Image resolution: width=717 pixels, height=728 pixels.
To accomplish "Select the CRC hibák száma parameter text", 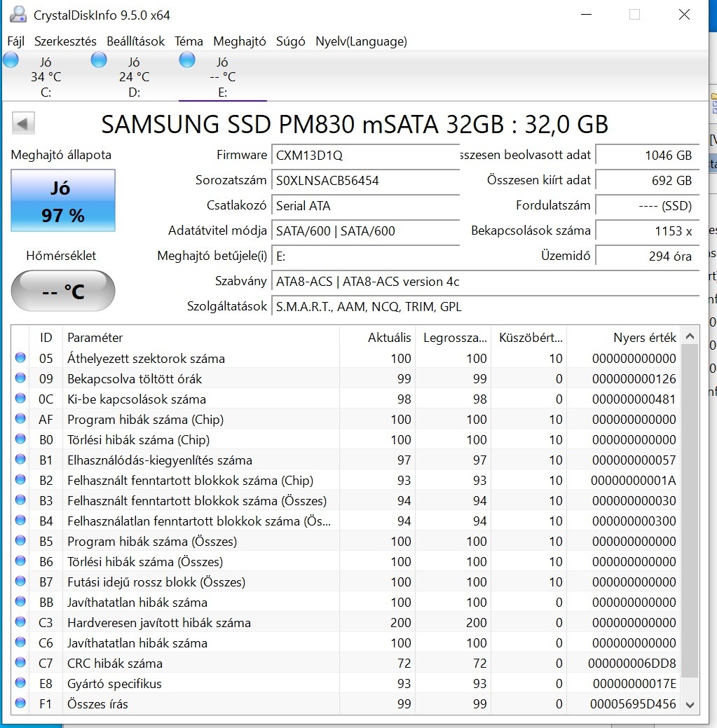I will click(x=115, y=664).
